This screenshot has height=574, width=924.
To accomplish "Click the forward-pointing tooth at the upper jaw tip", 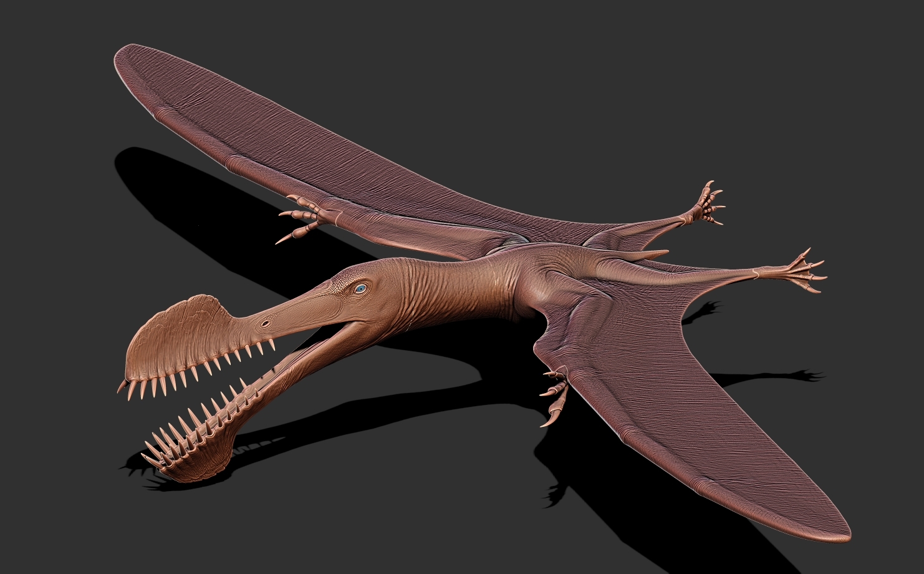I will (122, 386).
